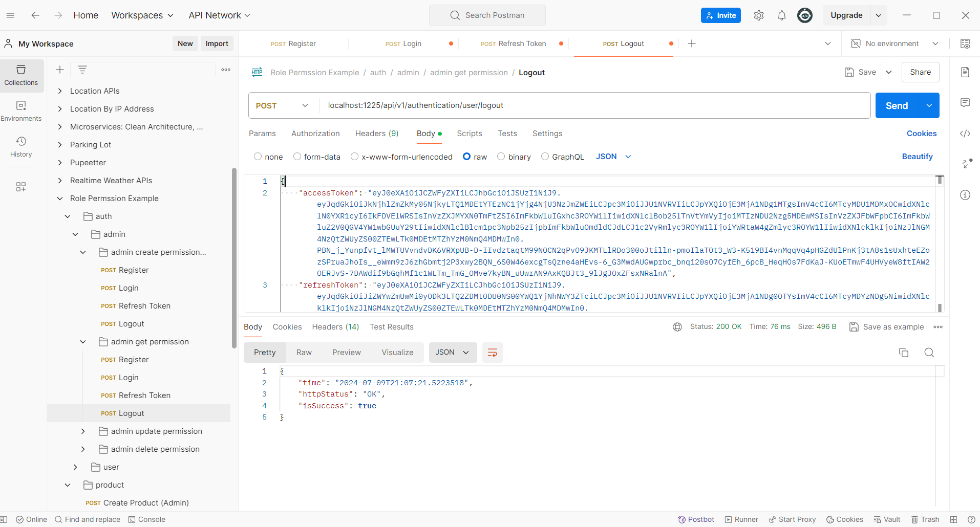The height and width of the screenshot is (527, 980).
Task: Click the hamburger menu icon
Action: [x=10, y=15]
